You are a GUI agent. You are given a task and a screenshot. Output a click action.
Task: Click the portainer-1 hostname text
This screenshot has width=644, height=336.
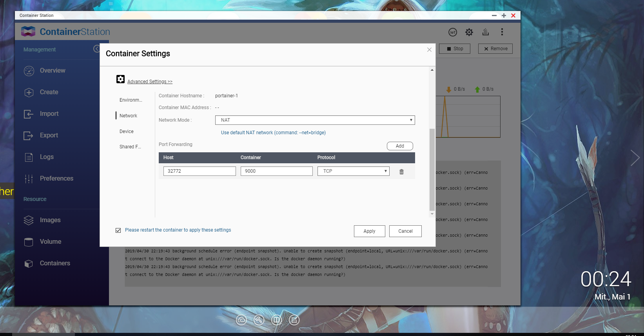coord(227,96)
